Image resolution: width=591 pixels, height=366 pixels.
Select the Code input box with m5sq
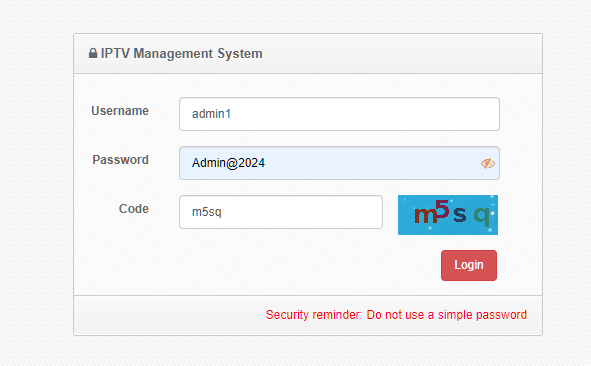tap(281, 212)
